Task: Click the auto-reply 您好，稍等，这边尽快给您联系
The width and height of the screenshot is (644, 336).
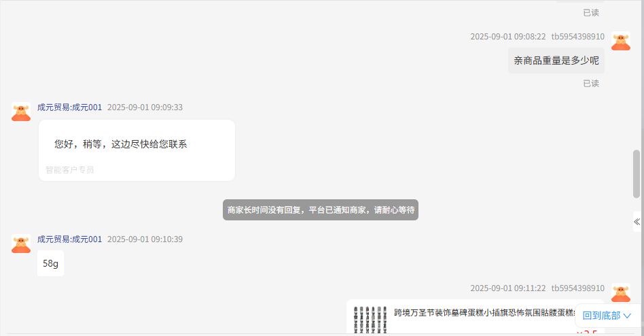Action: pyautogui.click(x=121, y=144)
